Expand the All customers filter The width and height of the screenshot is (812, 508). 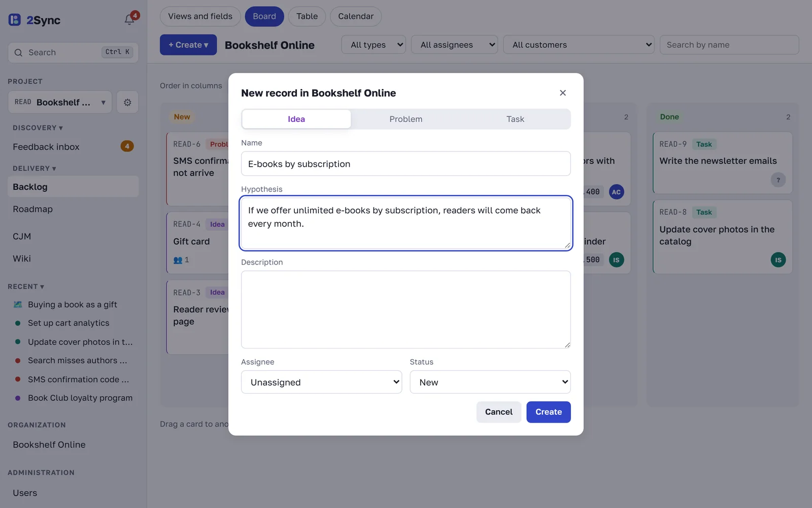(x=579, y=45)
